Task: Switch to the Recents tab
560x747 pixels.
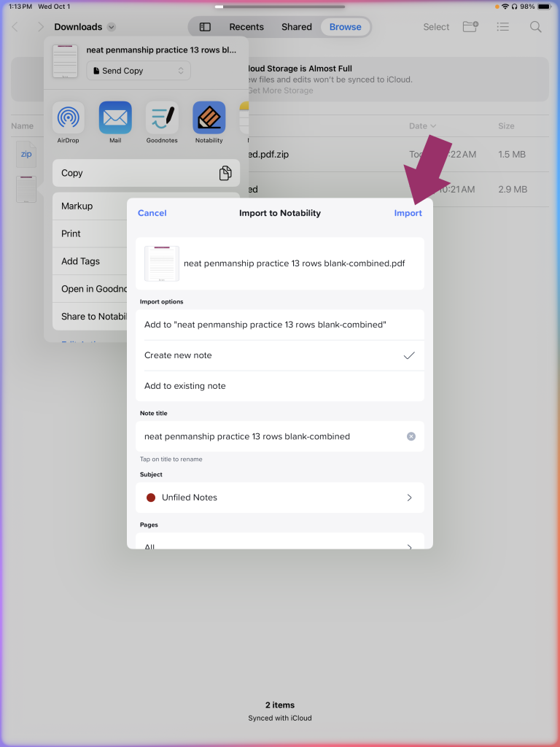Action: tap(246, 27)
